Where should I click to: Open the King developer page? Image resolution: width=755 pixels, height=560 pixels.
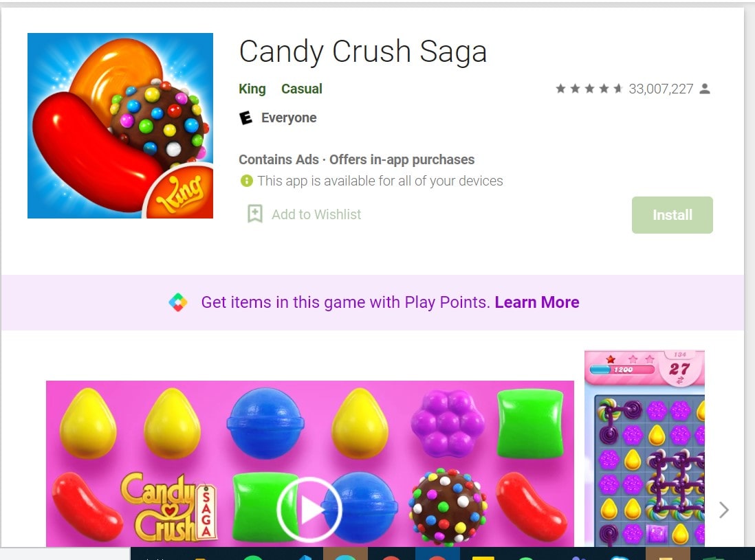pyautogui.click(x=252, y=89)
